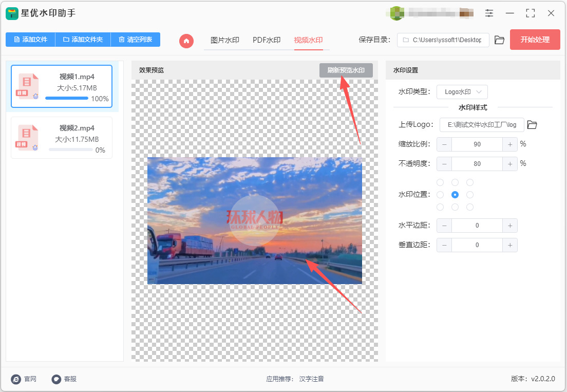Open official website (官网) icon
Screen dimensions: 567x392
pos(16,379)
